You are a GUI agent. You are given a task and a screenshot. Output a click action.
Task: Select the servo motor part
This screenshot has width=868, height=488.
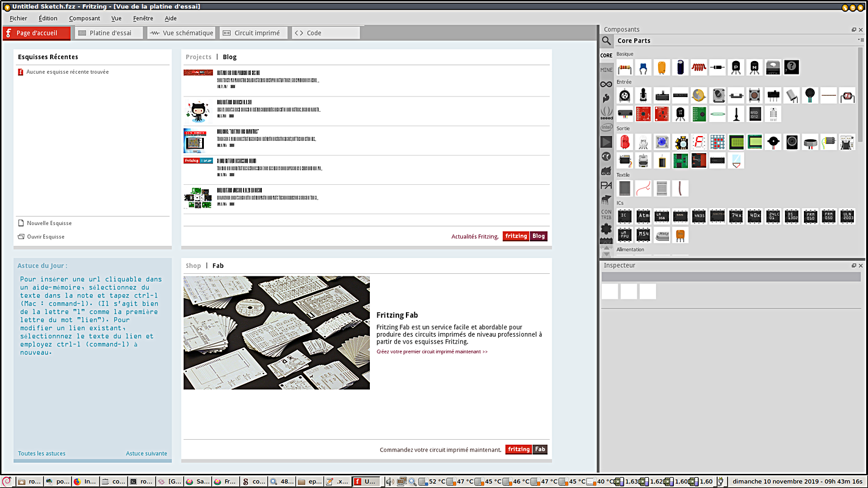click(x=624, y=160)
